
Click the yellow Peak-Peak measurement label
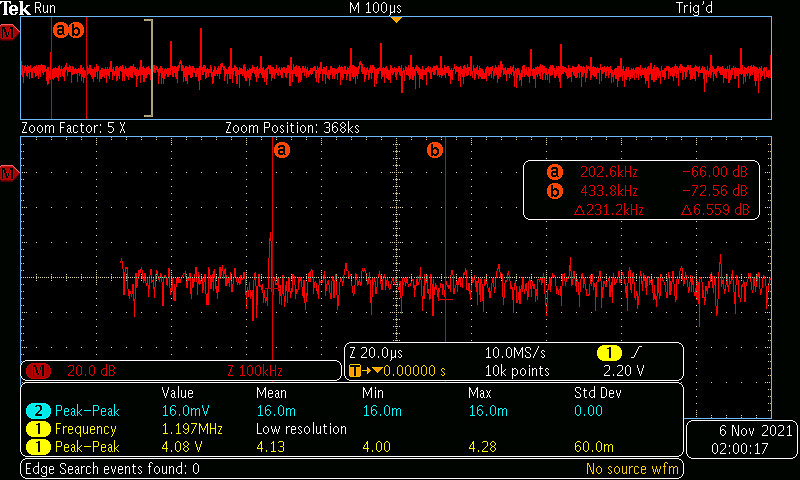tap(87, 447)
